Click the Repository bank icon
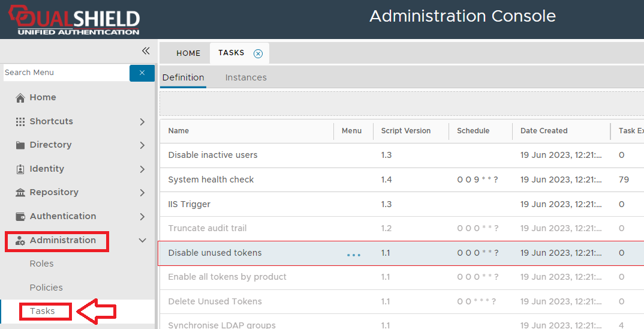The height and width of the screenshot is (329, 644). point(20,193)
